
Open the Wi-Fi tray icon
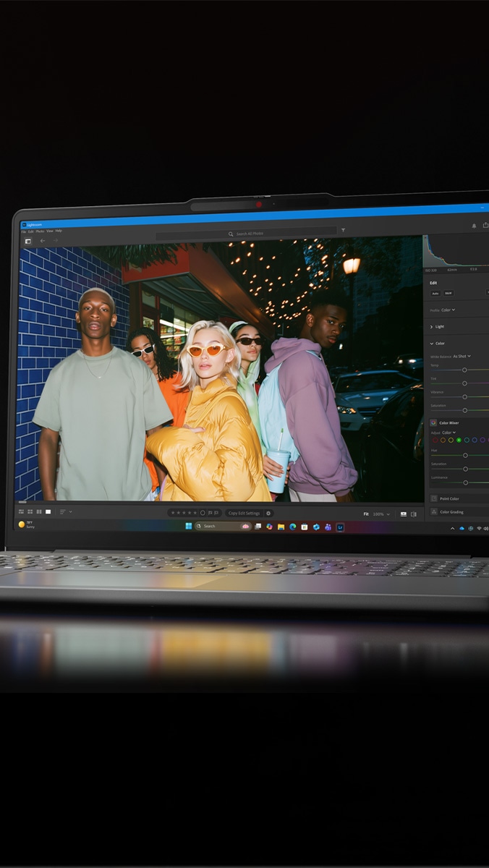[479, 529]
